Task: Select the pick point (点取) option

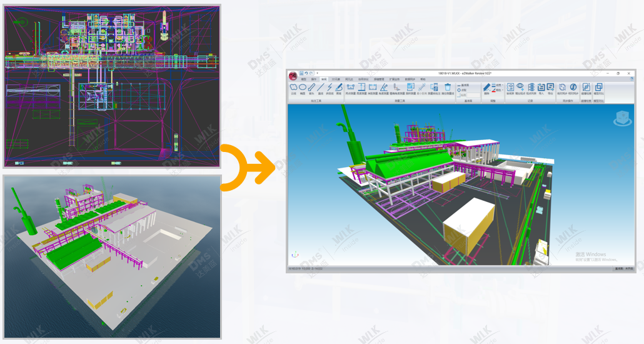Action: coord(462,90)
